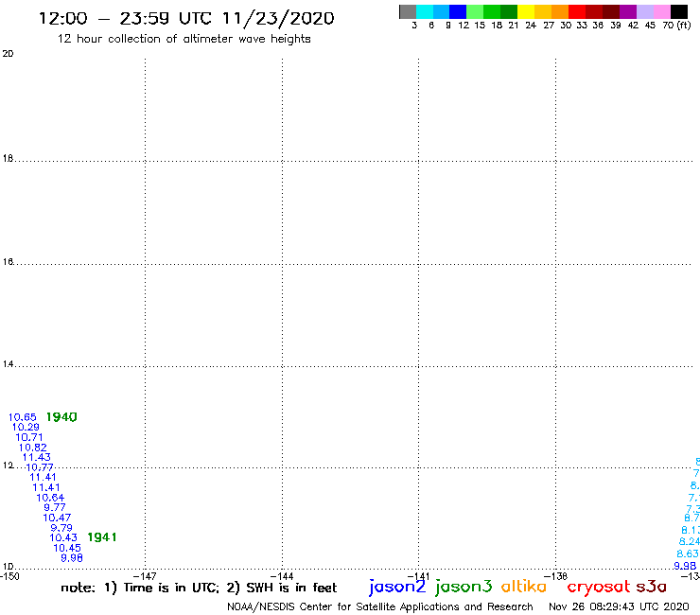Click the -147 longitude axis label
700x615 pixels.
(x=145, y=576)
